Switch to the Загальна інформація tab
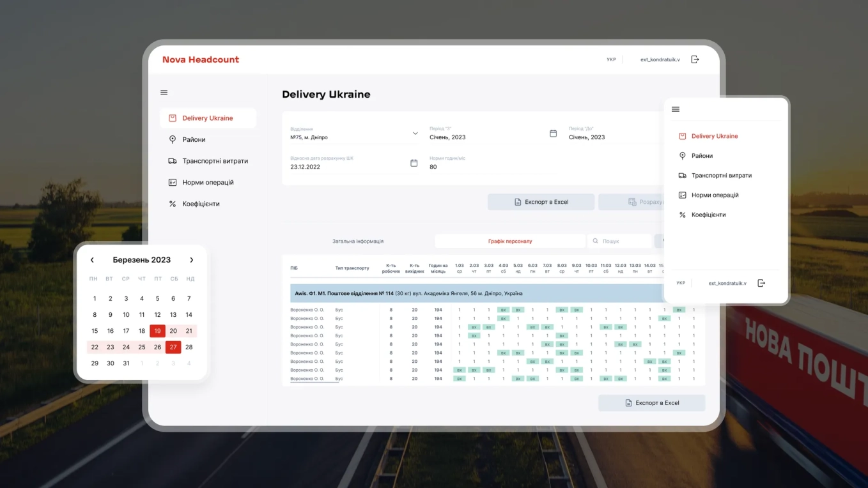 [358, 241]
